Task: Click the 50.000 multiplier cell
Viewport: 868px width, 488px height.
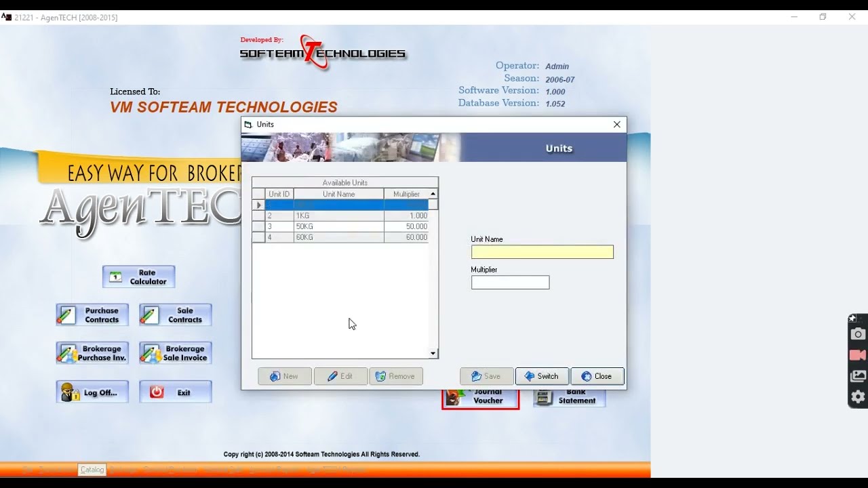Action: point(406,226)
